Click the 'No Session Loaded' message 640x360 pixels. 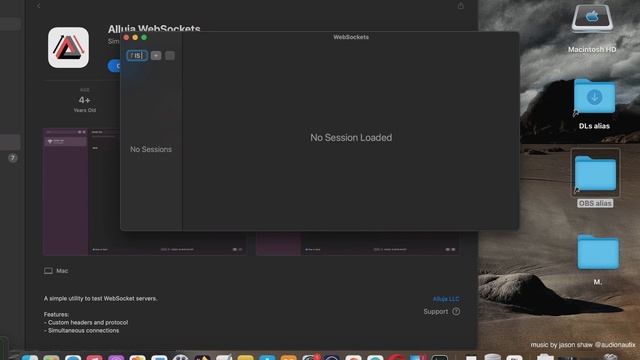pyautogui.click(x=351, y=138)
